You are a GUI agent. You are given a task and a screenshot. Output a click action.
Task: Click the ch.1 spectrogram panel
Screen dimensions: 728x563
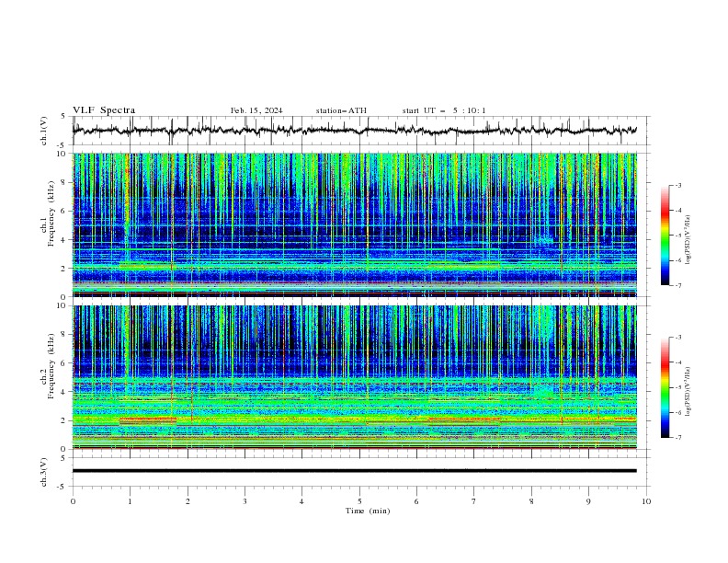click(354, 224)
